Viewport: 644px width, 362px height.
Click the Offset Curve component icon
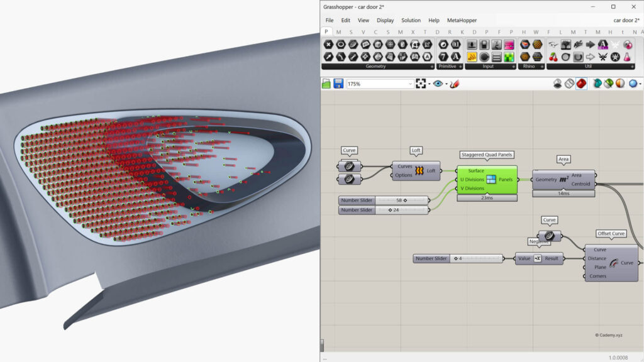(x=613, y=263)
